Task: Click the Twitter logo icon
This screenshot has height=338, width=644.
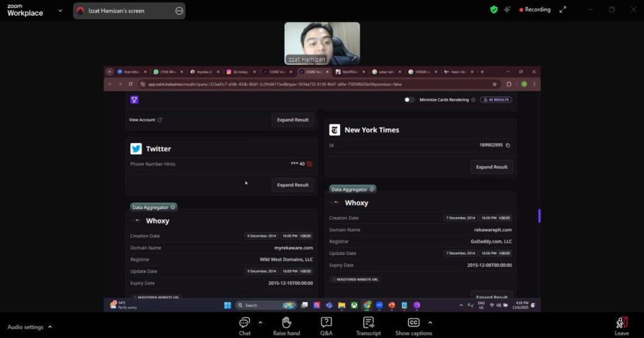Action: pyautogui.click(x=136, y=149)
